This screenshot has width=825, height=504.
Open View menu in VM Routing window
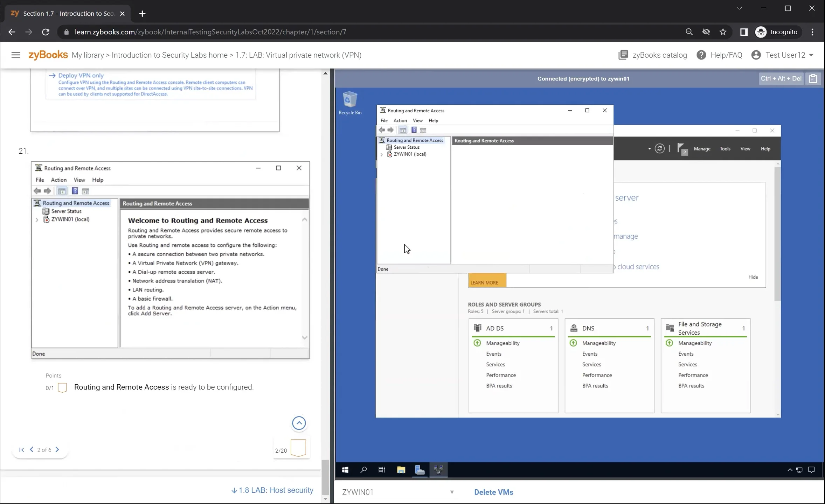coord(417,120)
